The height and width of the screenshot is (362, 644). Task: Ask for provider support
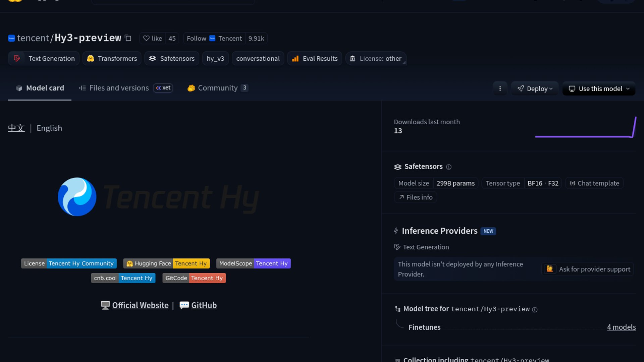(x=588, y=269)
